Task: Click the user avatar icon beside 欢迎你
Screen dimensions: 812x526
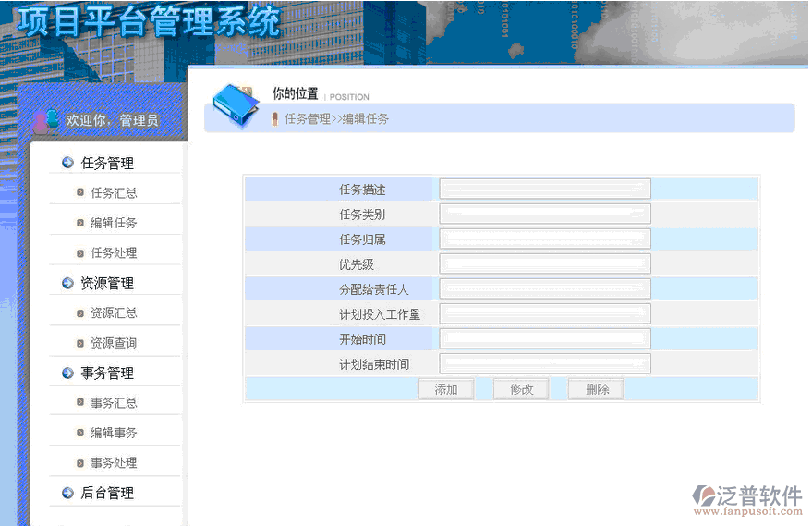Action: (44, 121)
